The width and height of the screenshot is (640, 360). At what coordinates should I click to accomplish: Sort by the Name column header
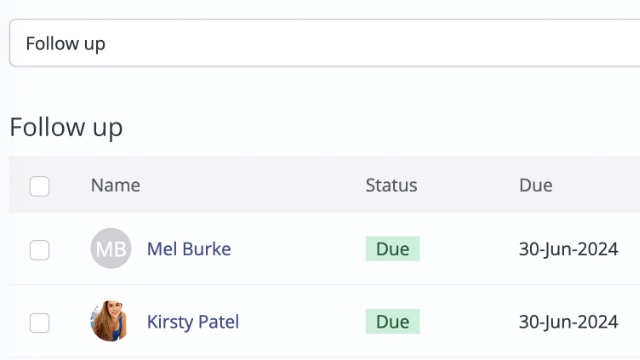(116, 185)
